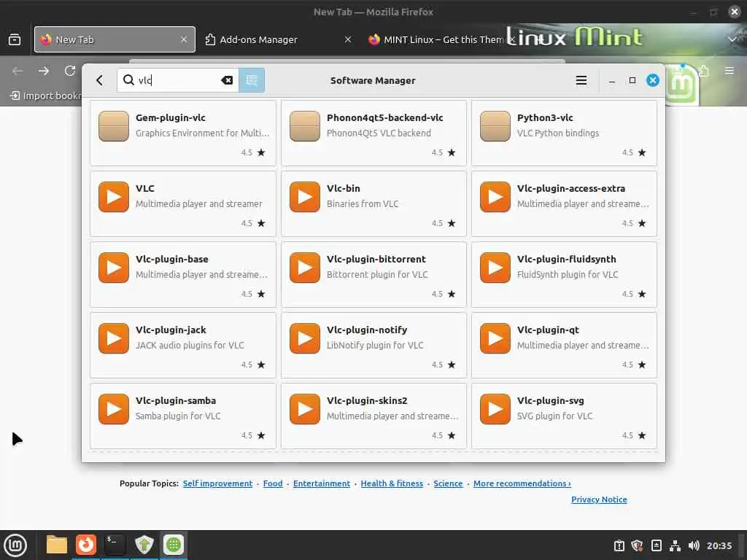Open VLC multimedia player icon
Image resolution: width=747 pixels, height=560 pixels.
[x=114, y=197]
